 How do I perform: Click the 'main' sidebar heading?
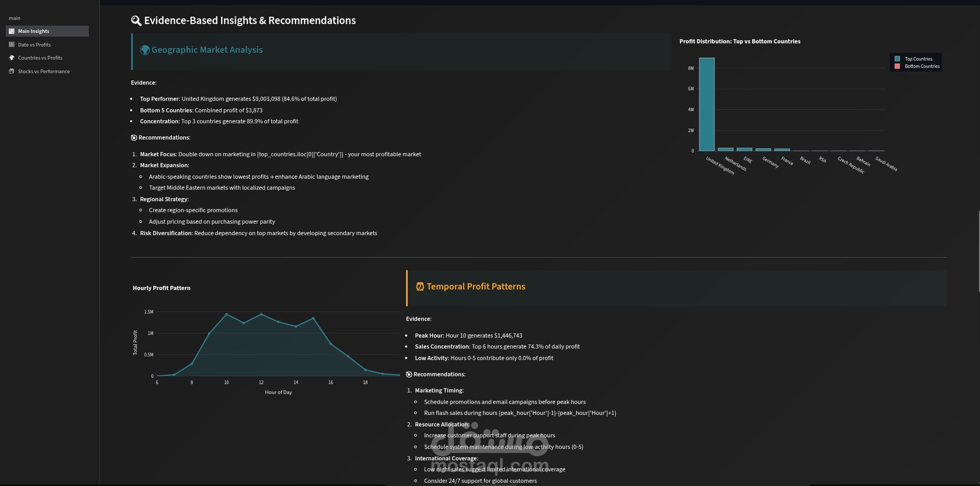coord(15,18)
